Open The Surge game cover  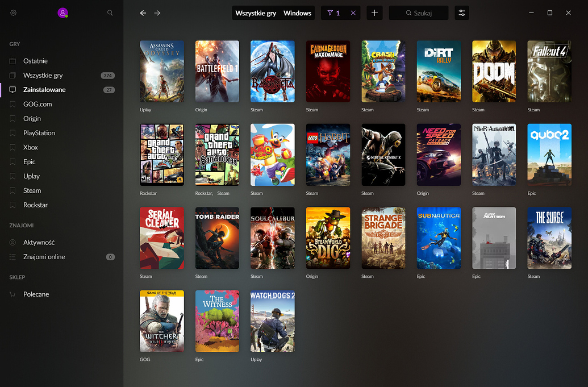pyautogui.click(x=549, y=238)
